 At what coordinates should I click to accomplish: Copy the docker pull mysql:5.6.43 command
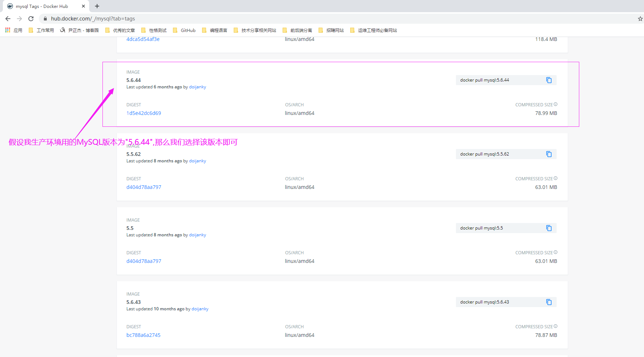point(549,302)
